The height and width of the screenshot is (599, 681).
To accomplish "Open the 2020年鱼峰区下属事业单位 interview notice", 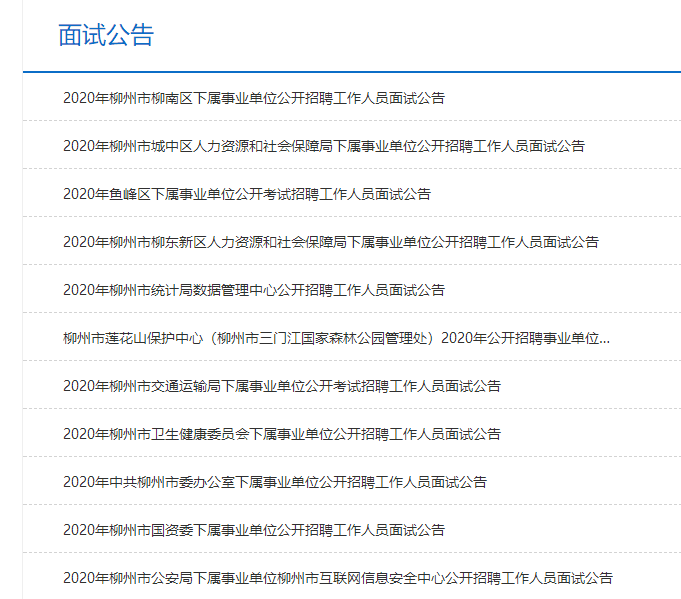I will (x=247, y=194).
